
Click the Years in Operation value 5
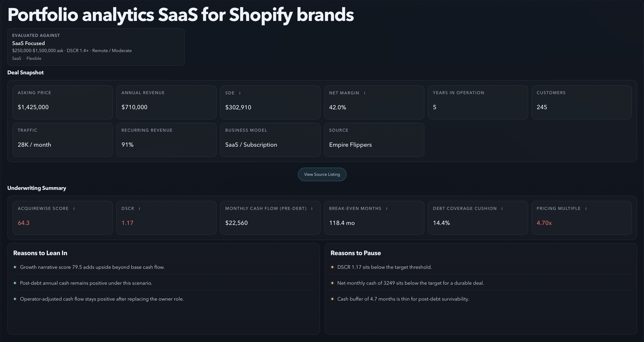click(434, 107)
